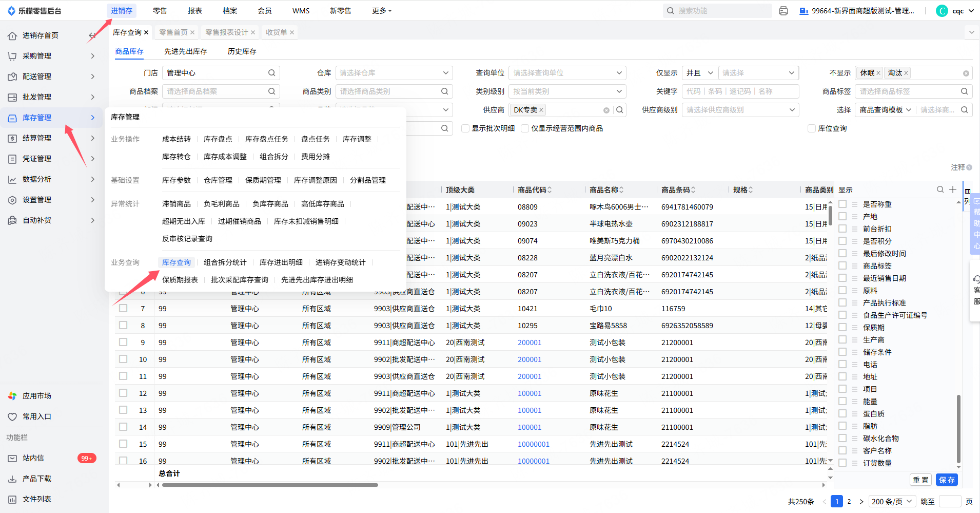Click search icon in 显示 column panel
The height and width of the screenshot is (513, 980).
(940, 189)
